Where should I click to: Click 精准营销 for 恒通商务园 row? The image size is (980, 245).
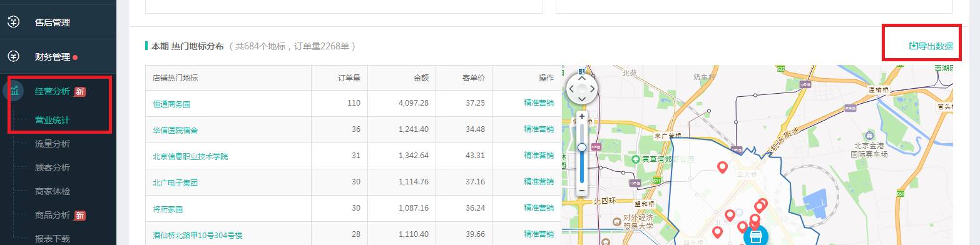point(539,102)
